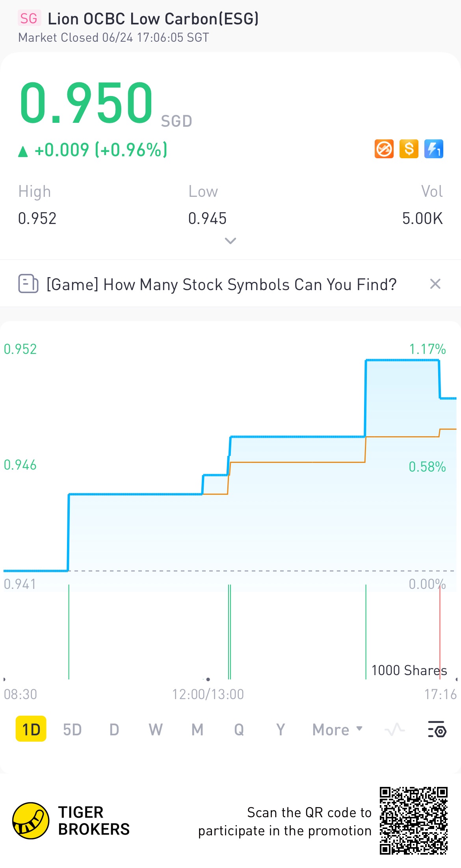Tap the 0.950 SGD price

point(87,103)
